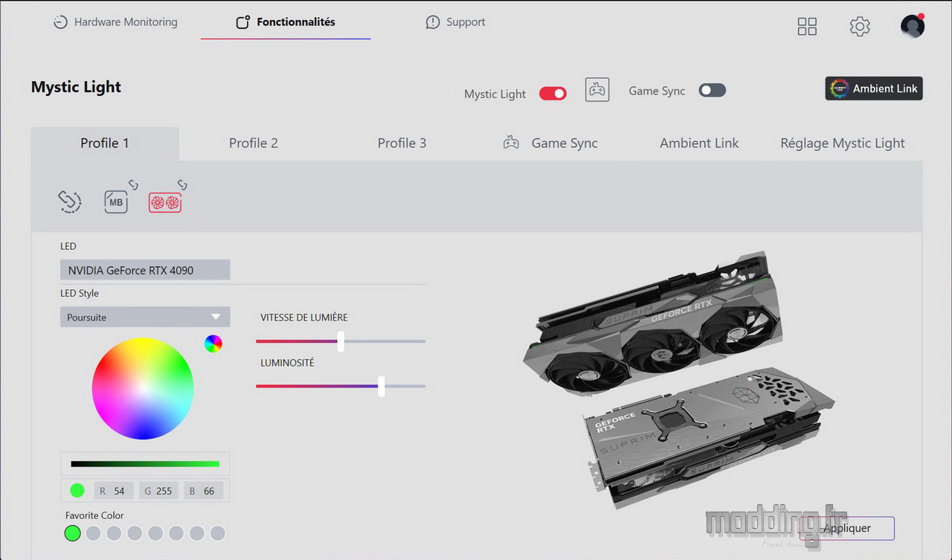952x560 pixels.
Task: Toggle the Mystic Light switch
Action: [x=553, y=94]
